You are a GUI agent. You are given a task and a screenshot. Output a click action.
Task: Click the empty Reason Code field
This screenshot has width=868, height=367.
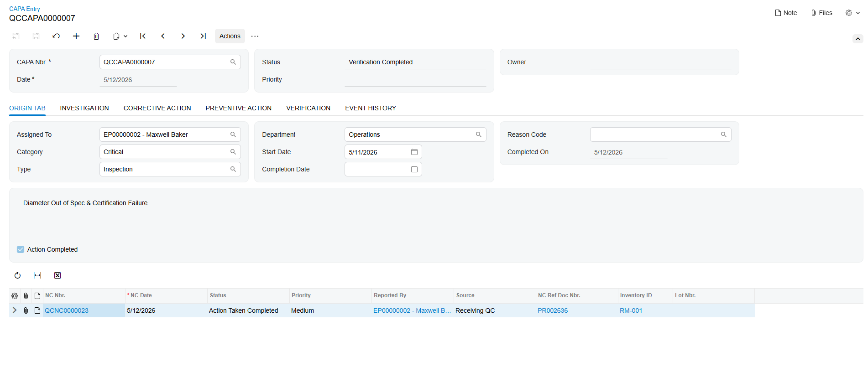point(661,134)
